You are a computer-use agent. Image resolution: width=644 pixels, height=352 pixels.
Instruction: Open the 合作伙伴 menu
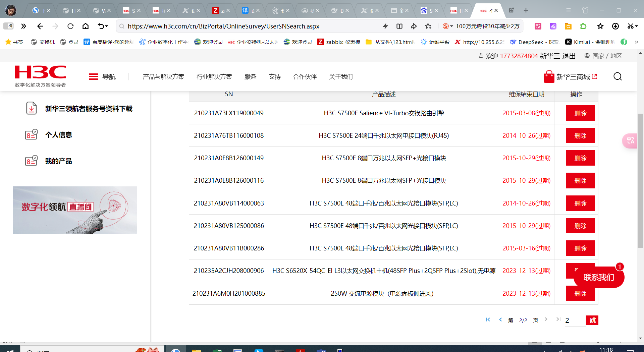click(305, 77)
